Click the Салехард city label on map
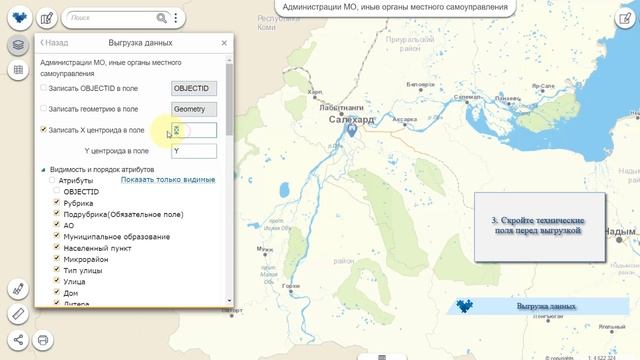The image size is (640, 360). 351,120
